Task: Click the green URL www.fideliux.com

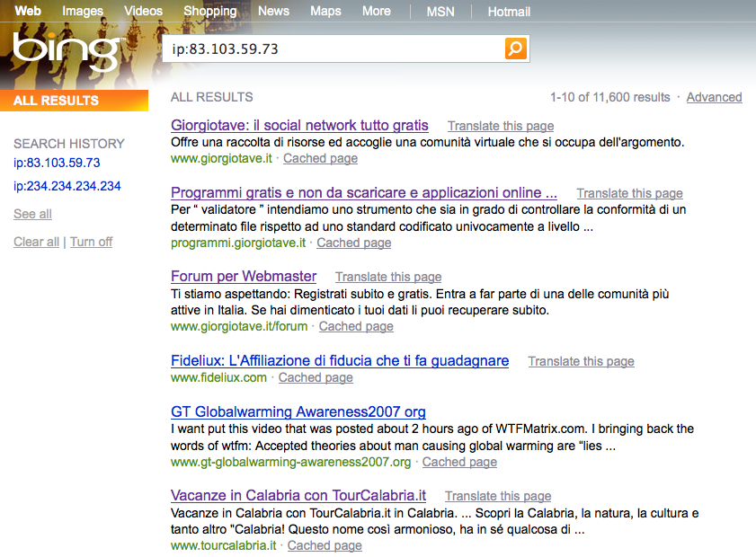Action: click(x=219, y=377)
